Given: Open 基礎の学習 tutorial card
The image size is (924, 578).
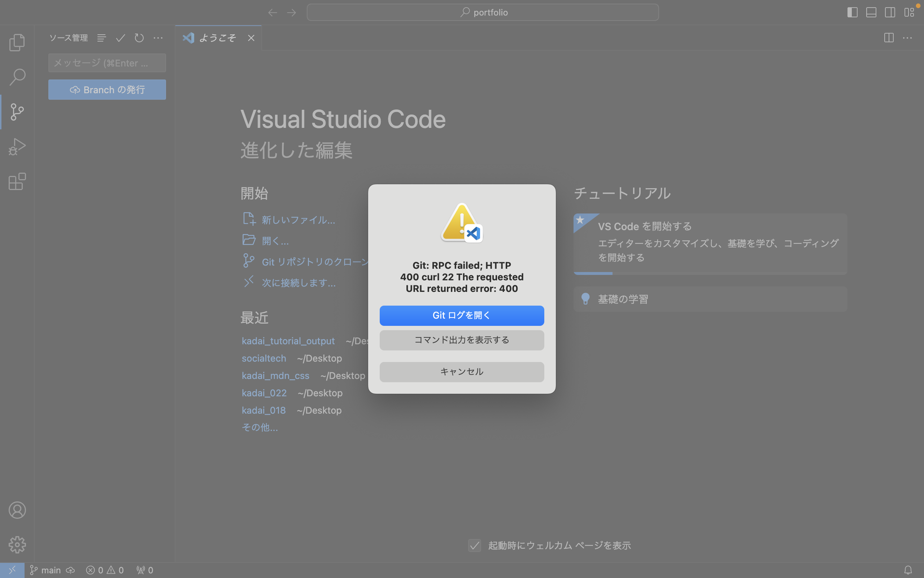Looking at the screenshot, I should point(710,299).
